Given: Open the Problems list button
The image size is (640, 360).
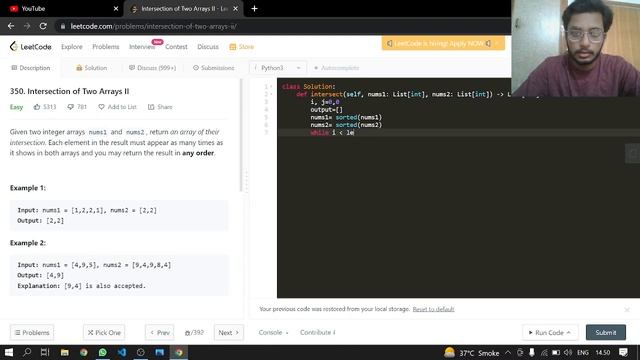Looking at the screenshot, I should point(32,333).
